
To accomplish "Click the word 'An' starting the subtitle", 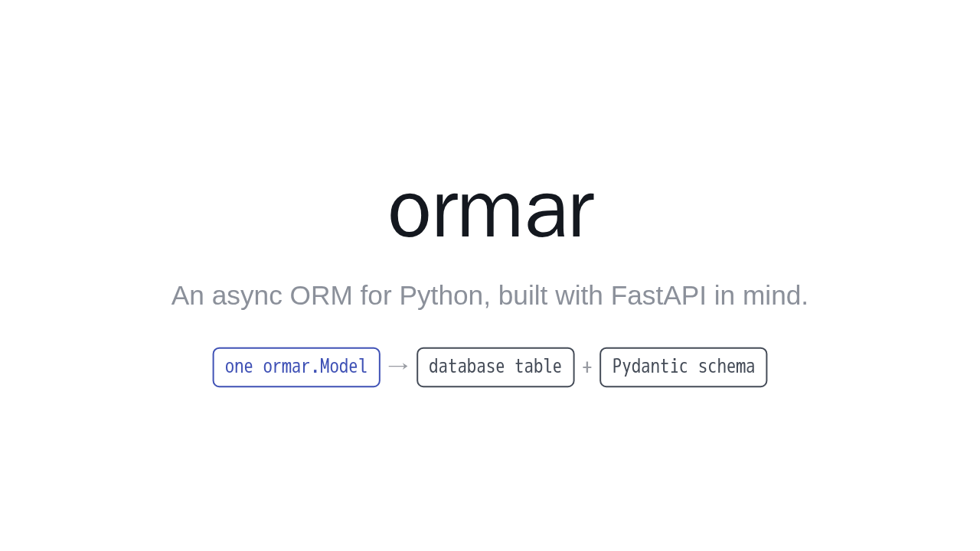I will [188, 295].
